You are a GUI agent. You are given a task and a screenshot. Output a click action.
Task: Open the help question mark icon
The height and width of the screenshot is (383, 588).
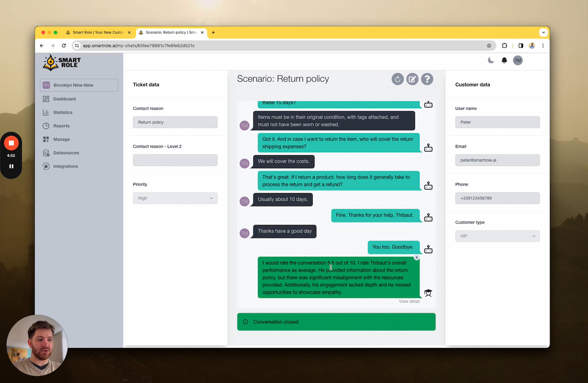click(427, 79)
